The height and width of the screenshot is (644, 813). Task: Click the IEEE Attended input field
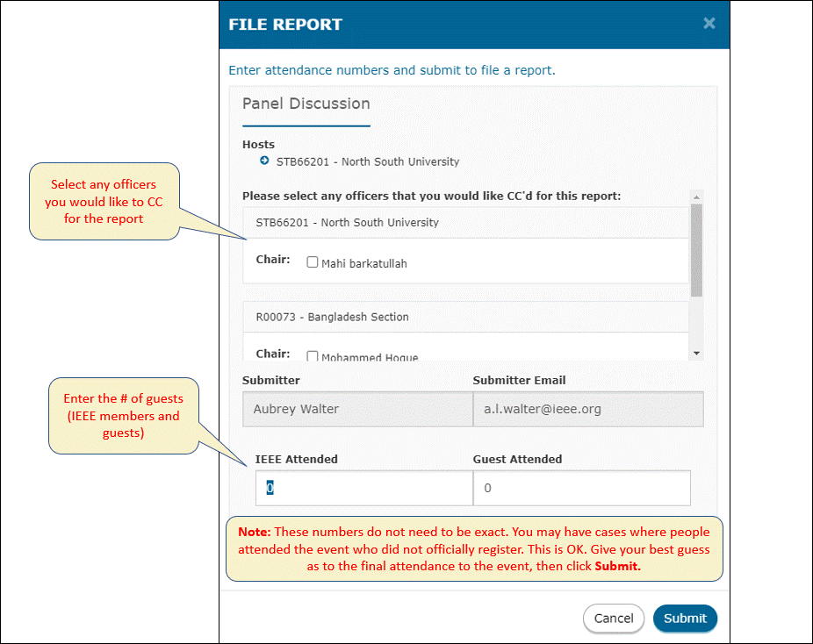click(364, 488)
